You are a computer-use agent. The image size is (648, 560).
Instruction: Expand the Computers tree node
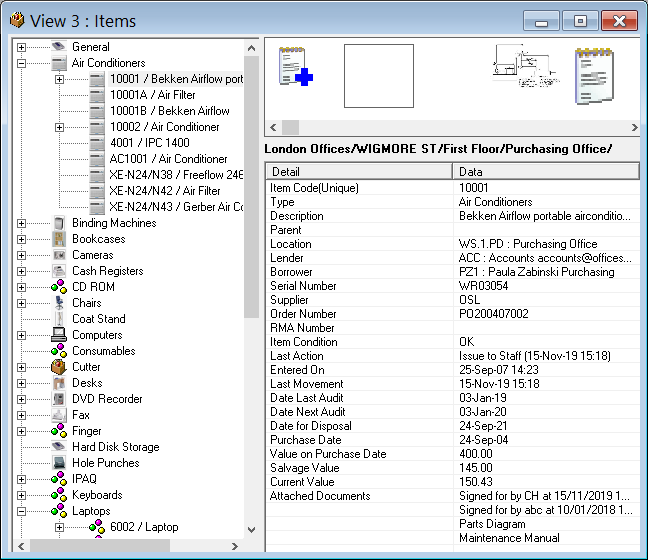click(21, 336)
